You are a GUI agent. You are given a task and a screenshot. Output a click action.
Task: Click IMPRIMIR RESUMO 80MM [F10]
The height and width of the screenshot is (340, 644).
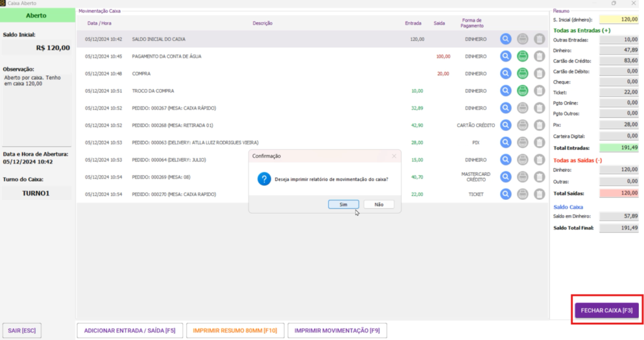(x=235, y=330)
